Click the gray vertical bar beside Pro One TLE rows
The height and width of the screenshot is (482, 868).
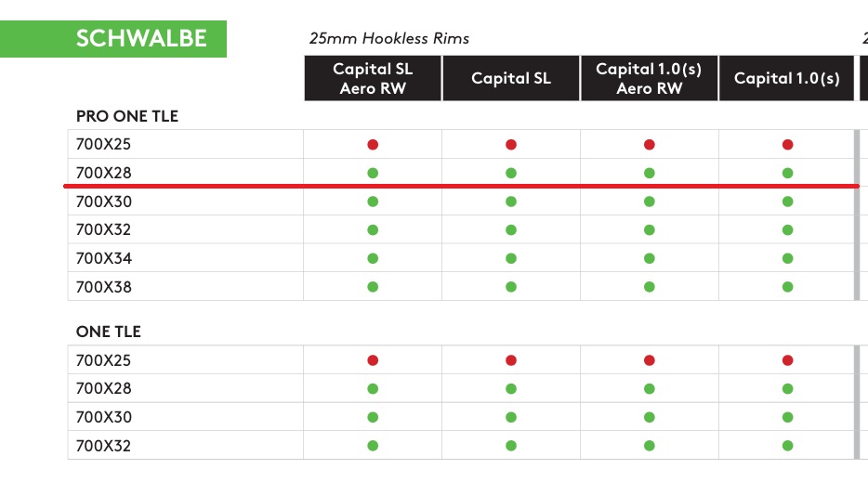tap(856, 215)
